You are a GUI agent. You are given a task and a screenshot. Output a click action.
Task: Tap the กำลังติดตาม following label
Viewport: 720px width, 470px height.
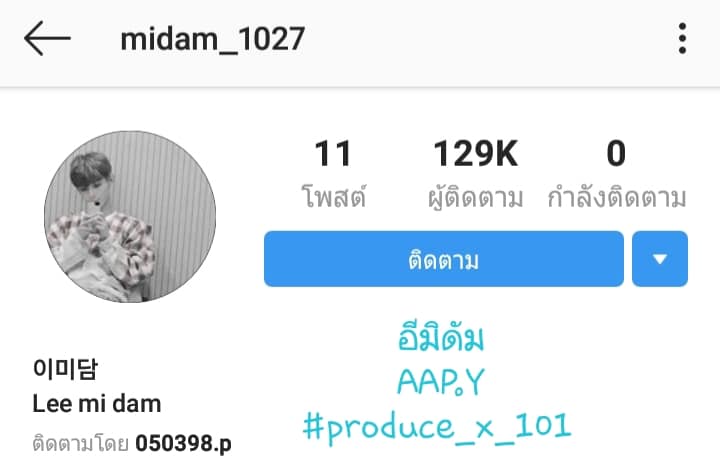click(x=617, y=196)
